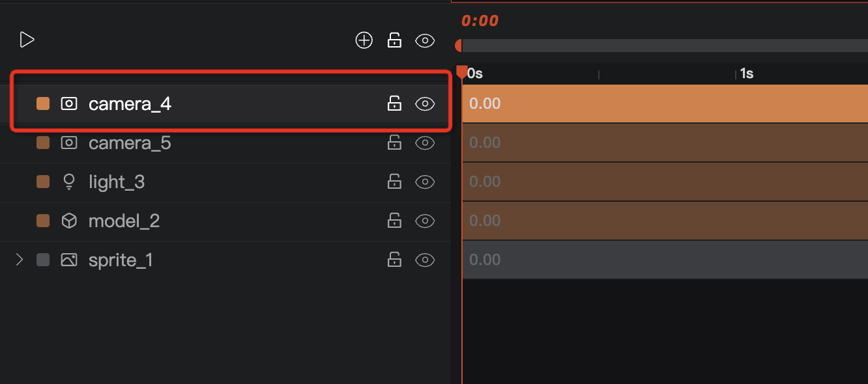Click the image icon of sprite_1
Screen dimensions: 868x384
pyautogui.click(x=69, y=260)
